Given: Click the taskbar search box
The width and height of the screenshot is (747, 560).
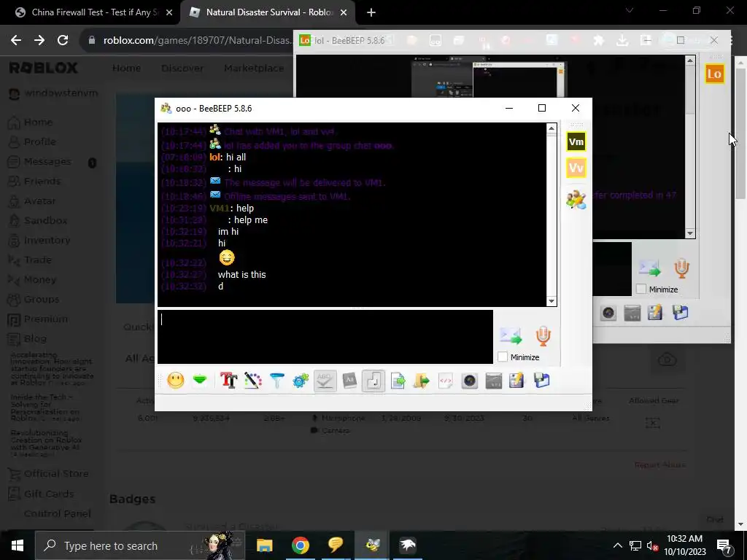Looking at the screenshot, I should (140, 545).
